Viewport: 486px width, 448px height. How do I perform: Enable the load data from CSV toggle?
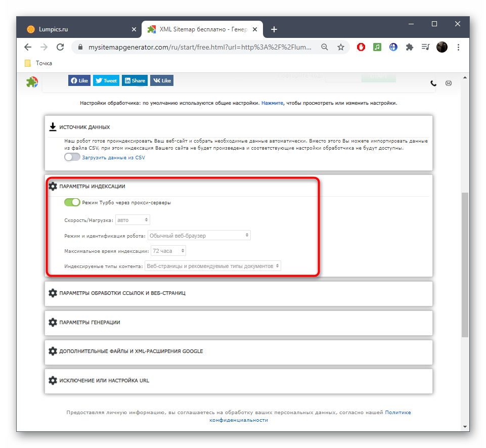(x=72, y=157)
